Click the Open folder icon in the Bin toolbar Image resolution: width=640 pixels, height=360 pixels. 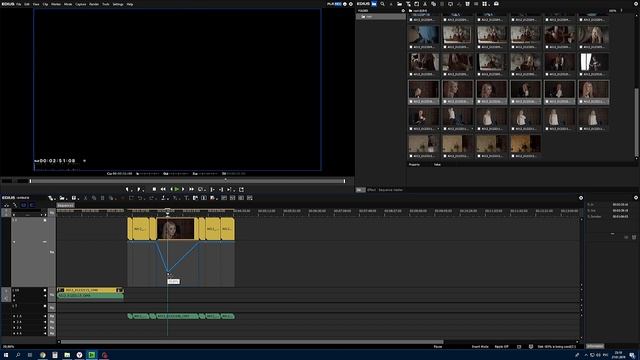coord(400,4)
